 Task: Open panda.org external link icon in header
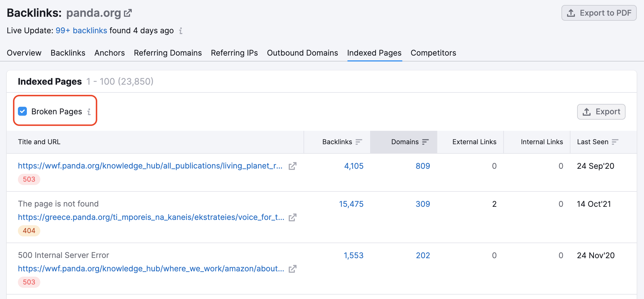click(128, 13)
